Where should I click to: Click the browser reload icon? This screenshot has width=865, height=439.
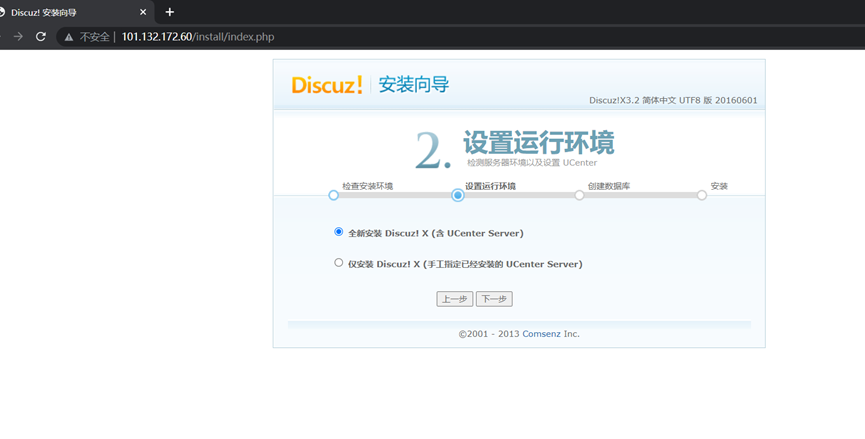[x=40, y=37]
